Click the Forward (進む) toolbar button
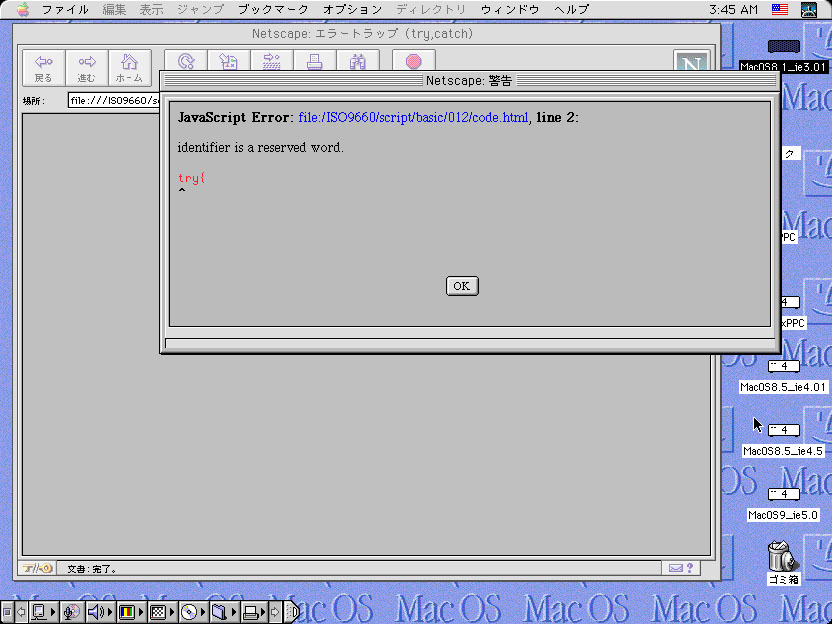This screenshot has width=832, height=624. pyautogui.click(x=86, y=67)
